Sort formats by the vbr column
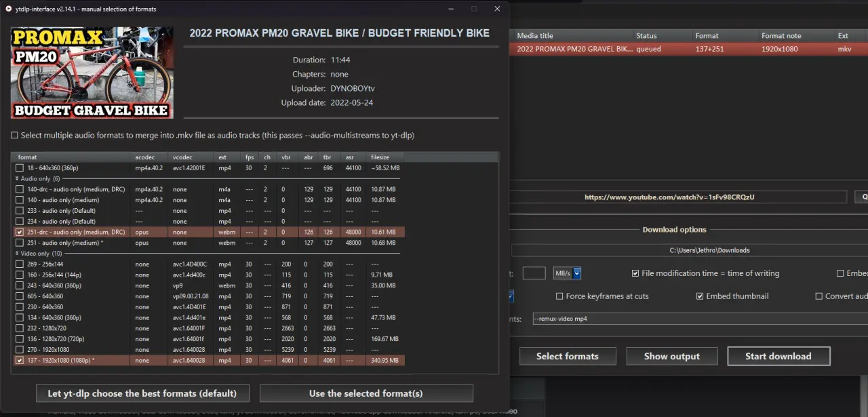 [288, 157]
